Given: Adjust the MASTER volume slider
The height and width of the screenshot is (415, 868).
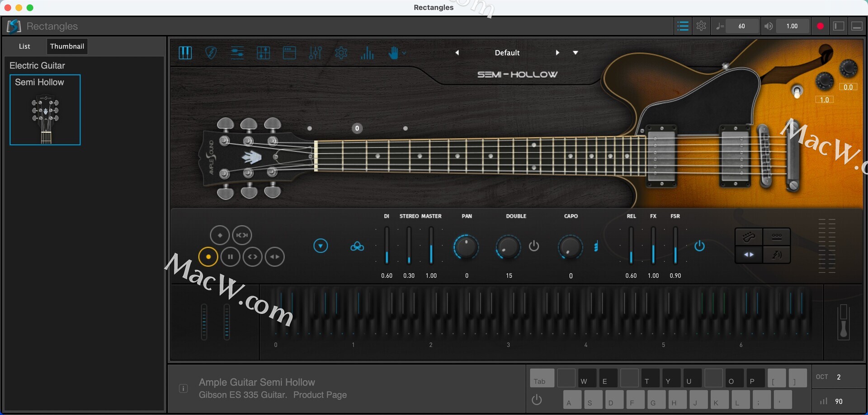Looking at the screenshot, I should (431, 246).
